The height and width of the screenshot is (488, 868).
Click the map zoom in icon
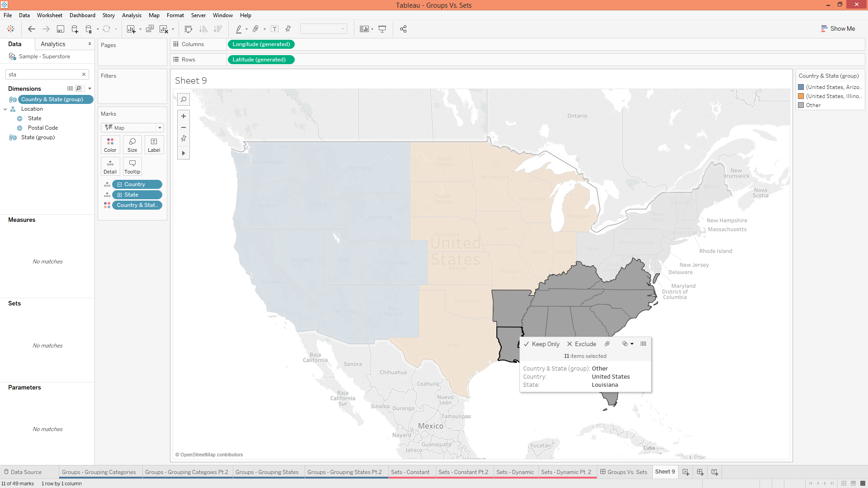pos(184,116)
